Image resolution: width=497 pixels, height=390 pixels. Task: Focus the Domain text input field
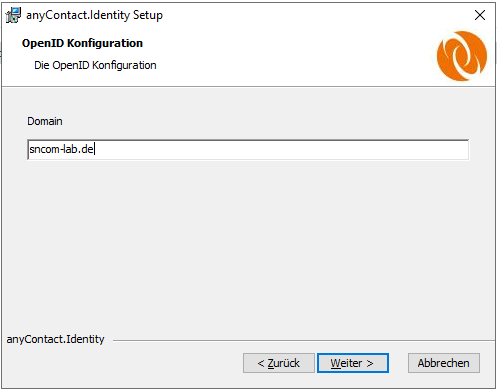point(248,150)
